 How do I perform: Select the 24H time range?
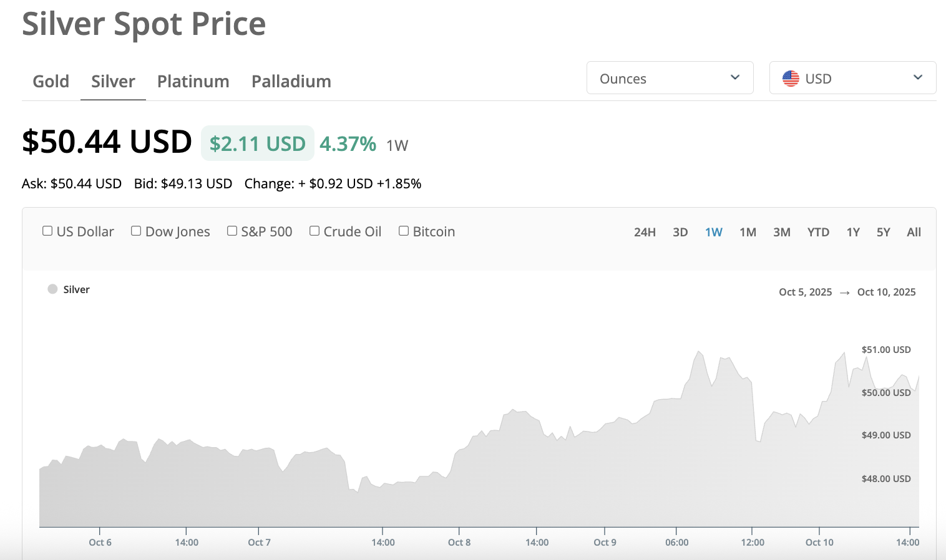[645, 233]
